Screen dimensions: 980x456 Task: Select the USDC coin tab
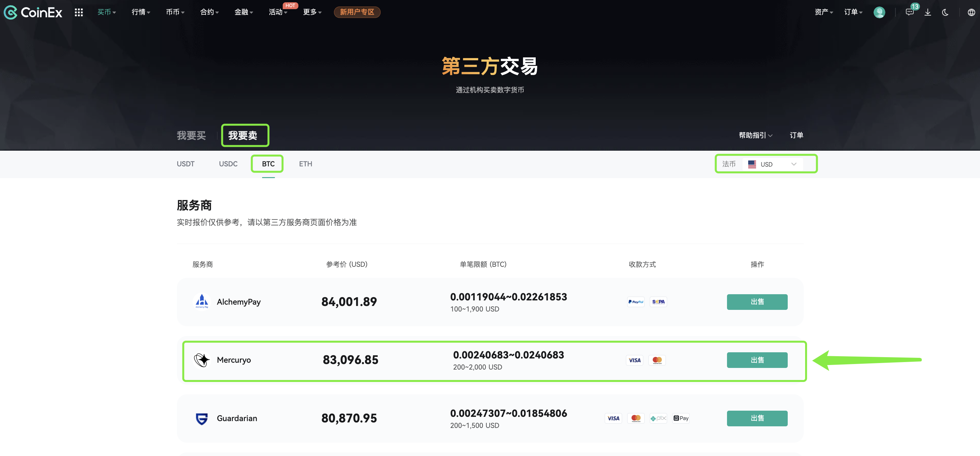click(228, 164)
